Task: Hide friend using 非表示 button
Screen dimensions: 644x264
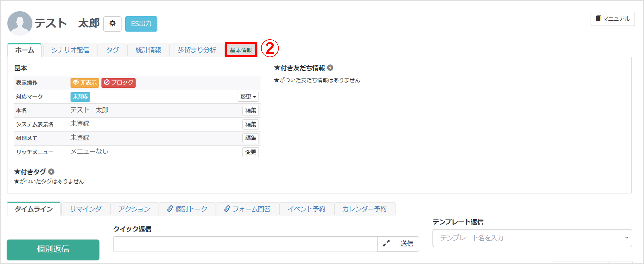Action: (84, 83)
